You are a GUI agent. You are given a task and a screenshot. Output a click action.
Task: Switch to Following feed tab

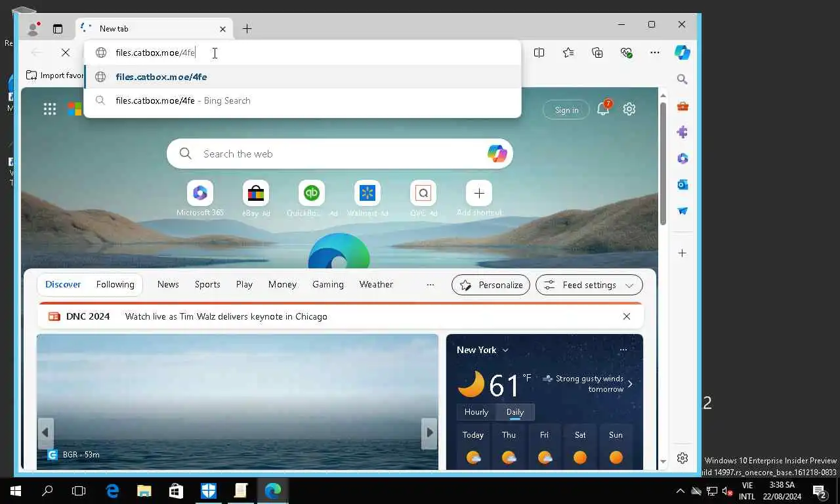(115, 284)
